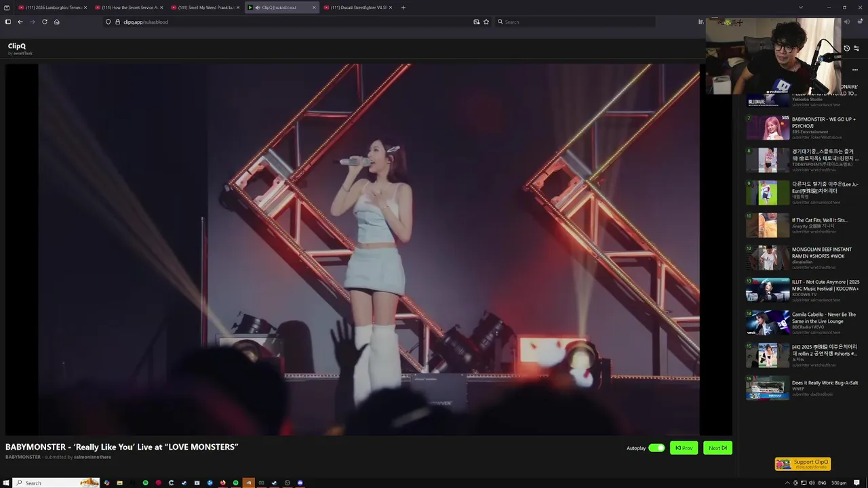Click the 3:30 pm taskbar clock
Image resolution: width=868 pixels, height=488 pixels.
click(839, 483)
